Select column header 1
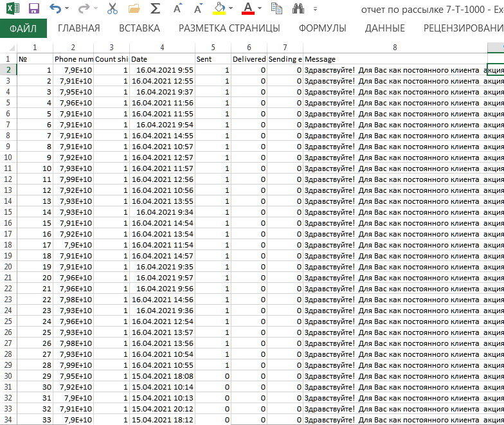Image resolution: width=504 pixels, height=425 pixels. click(35, 48)
